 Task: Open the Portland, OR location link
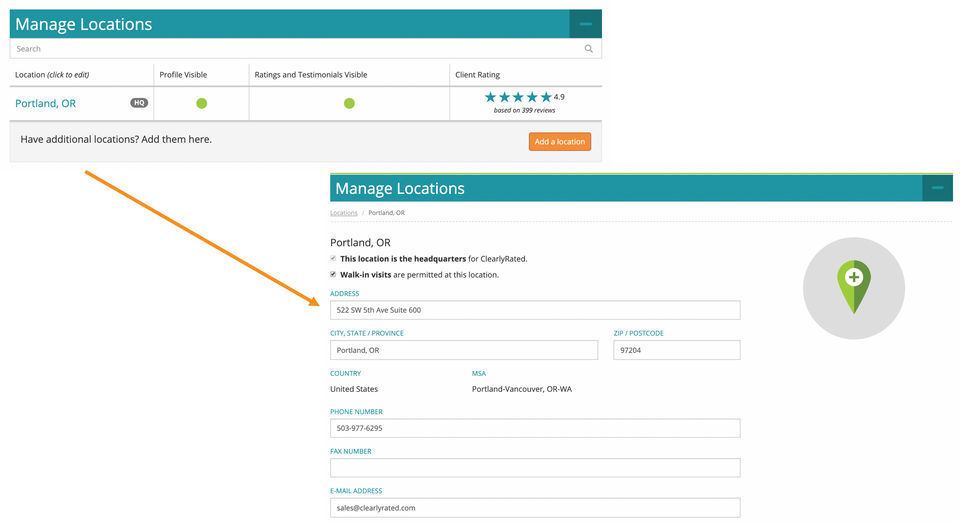45,104
